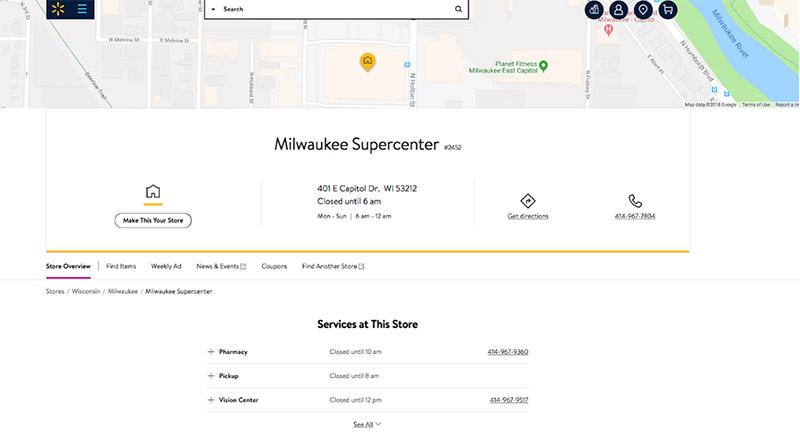Open map Terms of Use link
The height and width of the screenshot is (434, 800).
756,105
